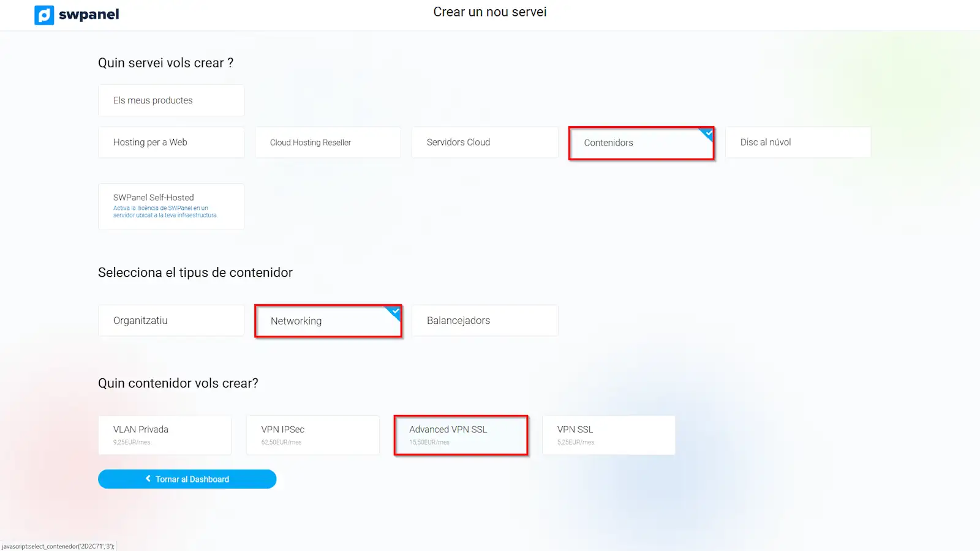Click the checkmark corner on Networking card
This screenshot has height=551, width=980.
[395, 311]
